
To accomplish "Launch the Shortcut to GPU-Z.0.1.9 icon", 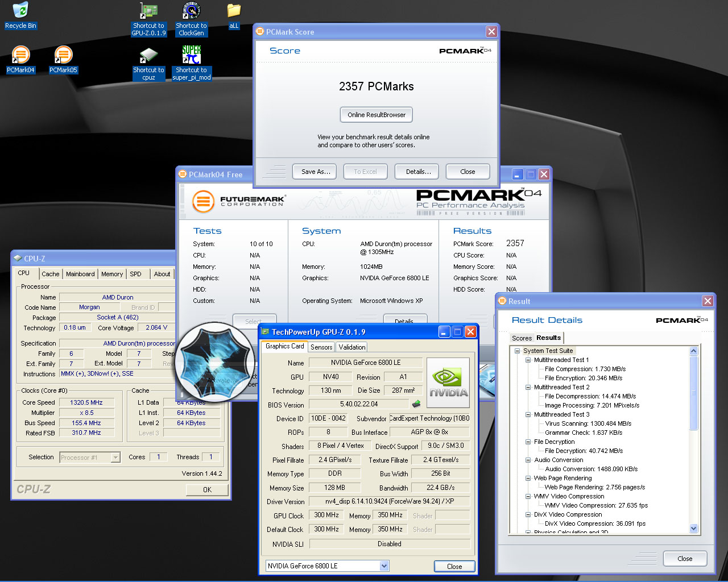I will point(148,19).
